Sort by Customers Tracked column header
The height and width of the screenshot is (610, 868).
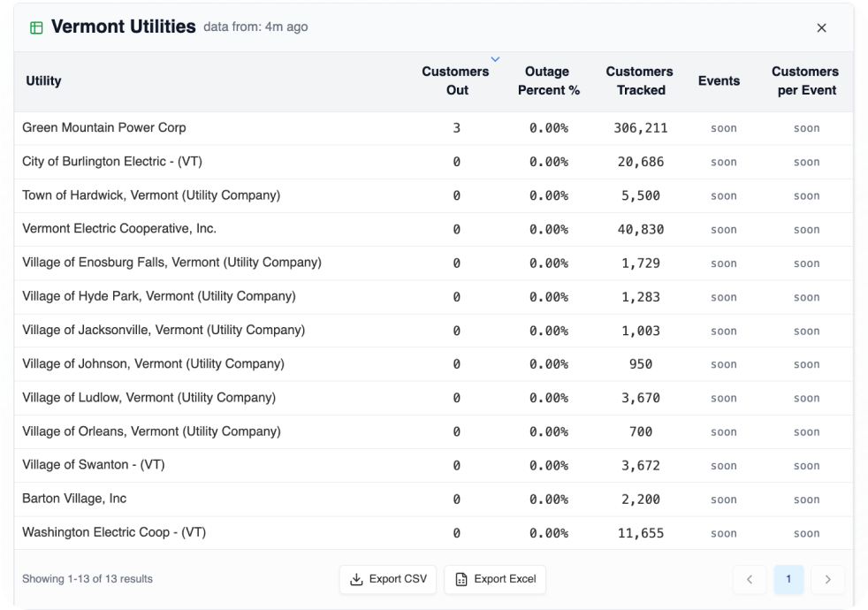point(639,80)
